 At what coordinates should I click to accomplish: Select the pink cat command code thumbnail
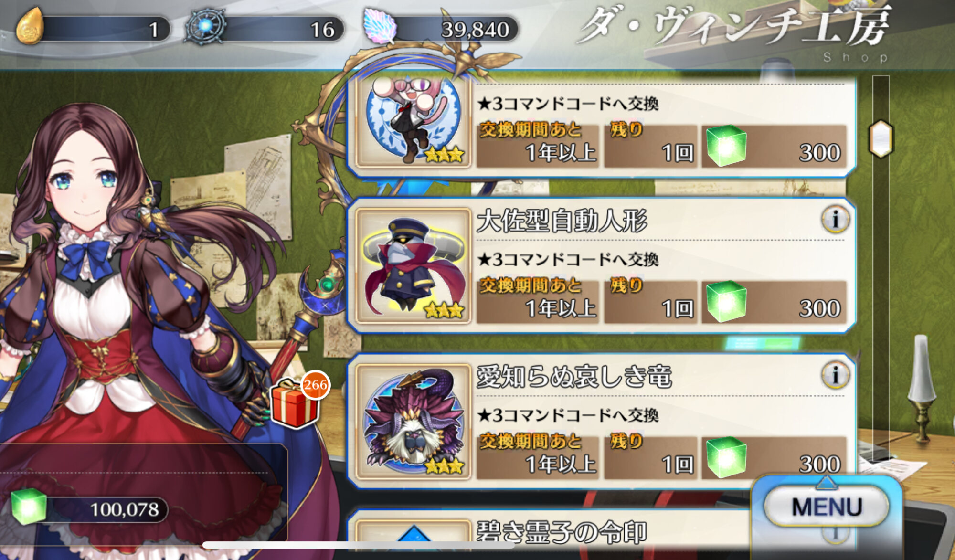click(x=414, y=119)
